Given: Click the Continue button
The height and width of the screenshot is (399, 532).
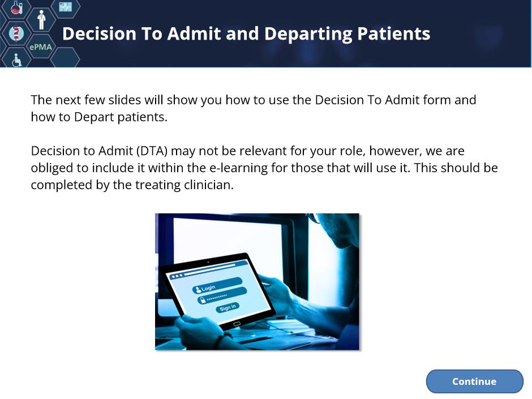Looking at the screenshot, I should click(x=474, y=381).
